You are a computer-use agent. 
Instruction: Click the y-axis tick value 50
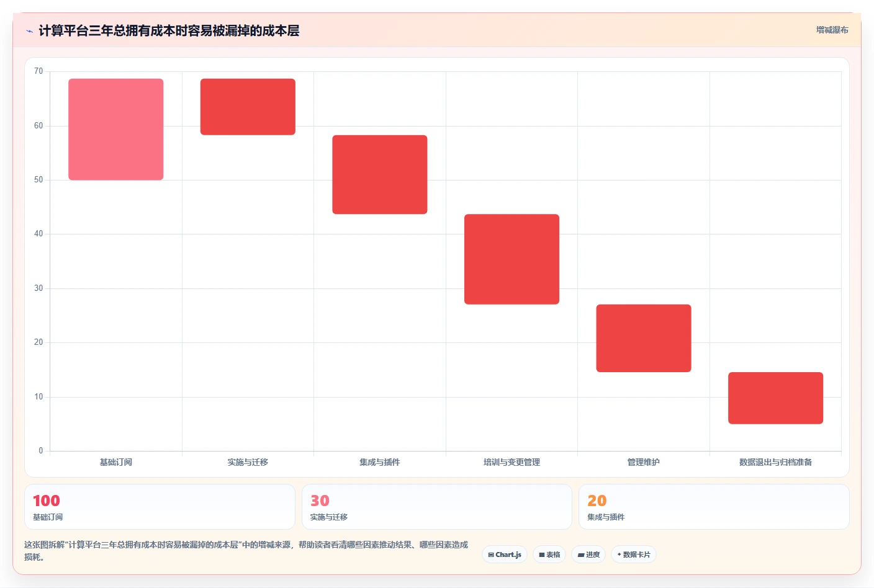coord(38,180)
